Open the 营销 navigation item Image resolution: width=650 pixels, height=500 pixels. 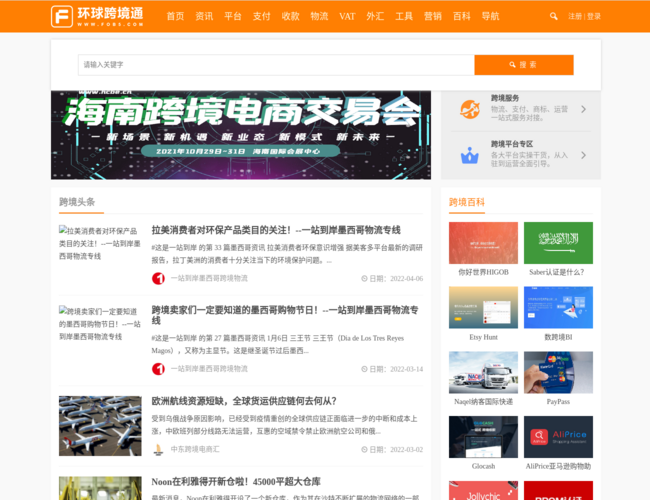[x=433, y=16]
